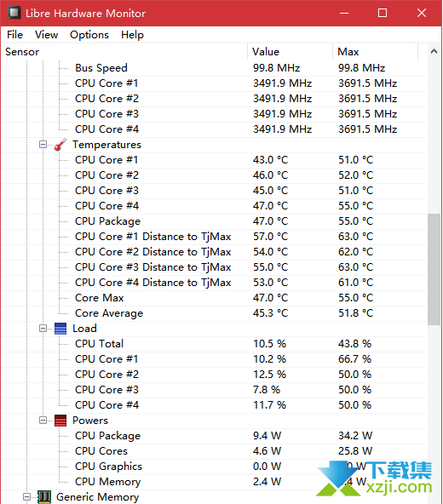Click the scrollbar up arrow
The height and width of the screenshot is (504, 443).
[434, 51]
